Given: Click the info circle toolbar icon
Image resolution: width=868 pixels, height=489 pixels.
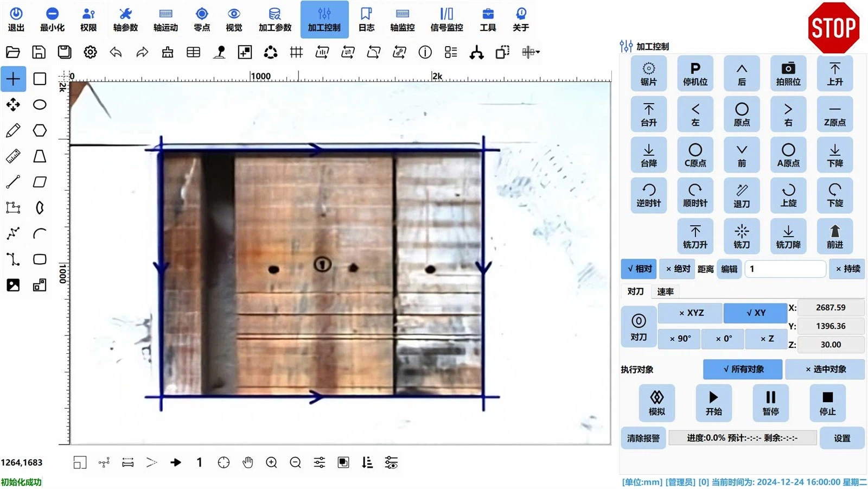Looking at the screenshot, I should (425, 52).
